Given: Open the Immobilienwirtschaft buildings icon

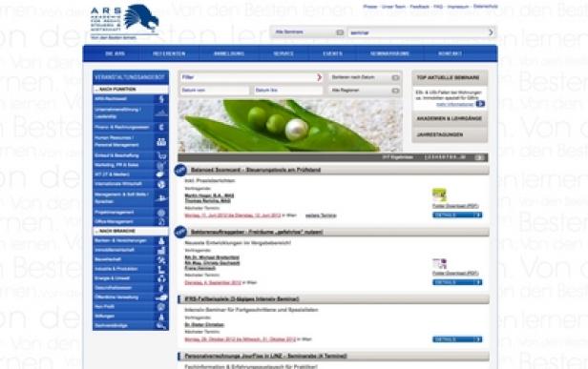Looking at the screenshot, I should (x=161, y=250).
